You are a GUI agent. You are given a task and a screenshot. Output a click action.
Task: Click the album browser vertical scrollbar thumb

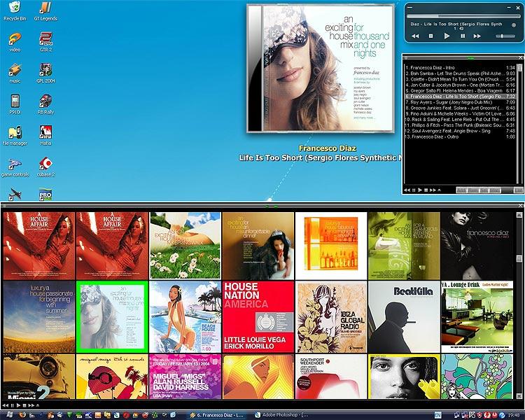click(x=519, y=258)
